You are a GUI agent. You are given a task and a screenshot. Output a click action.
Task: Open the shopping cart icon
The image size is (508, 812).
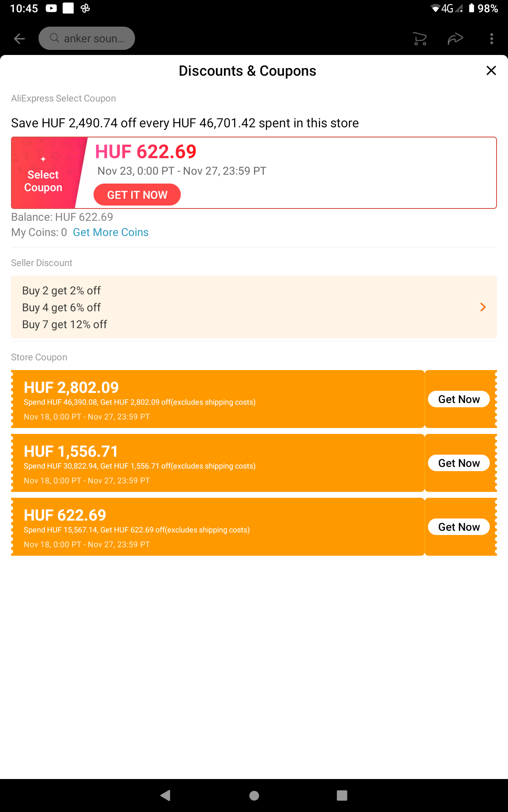[420, 39]
